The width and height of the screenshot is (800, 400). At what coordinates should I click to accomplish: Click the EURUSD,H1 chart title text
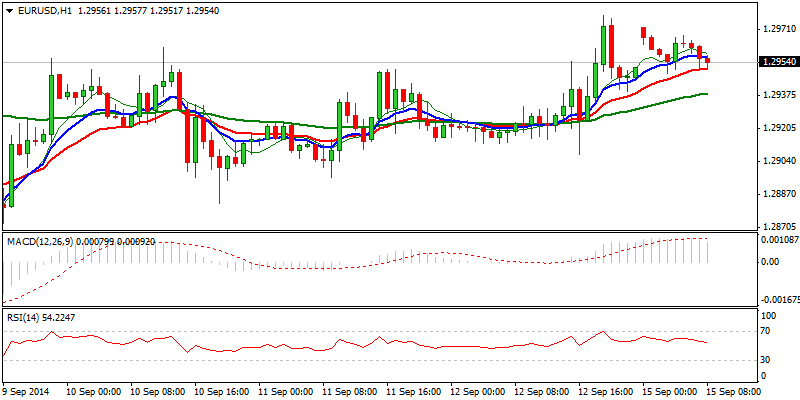tap(44, 11)
